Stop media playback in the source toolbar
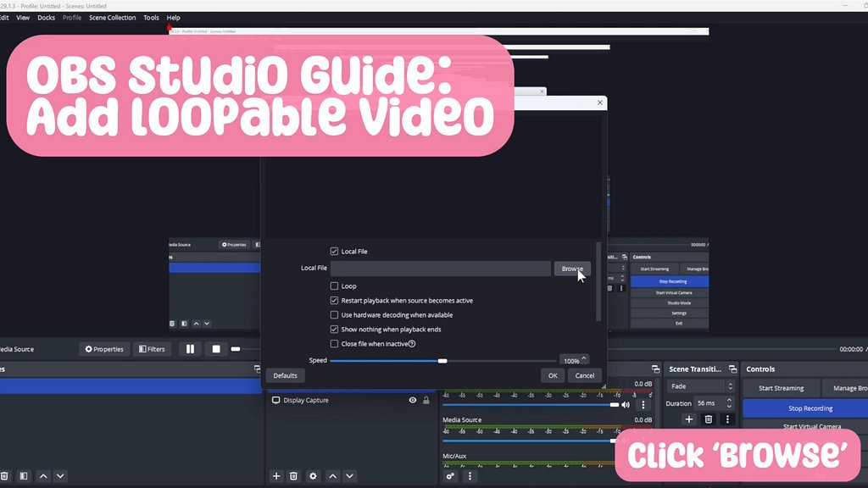The height and width of the screenshot is (488, 868). [x=216, y=349]
